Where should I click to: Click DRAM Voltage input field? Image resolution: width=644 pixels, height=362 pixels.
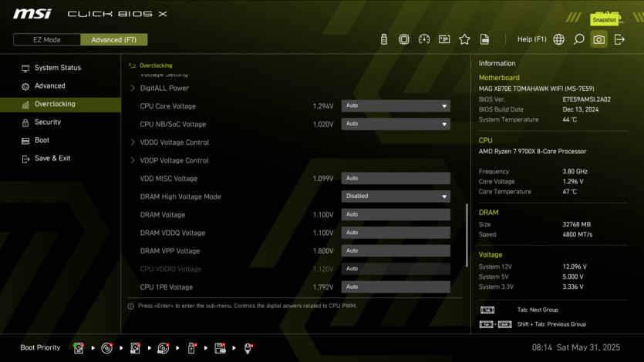(x=396, y=214)
